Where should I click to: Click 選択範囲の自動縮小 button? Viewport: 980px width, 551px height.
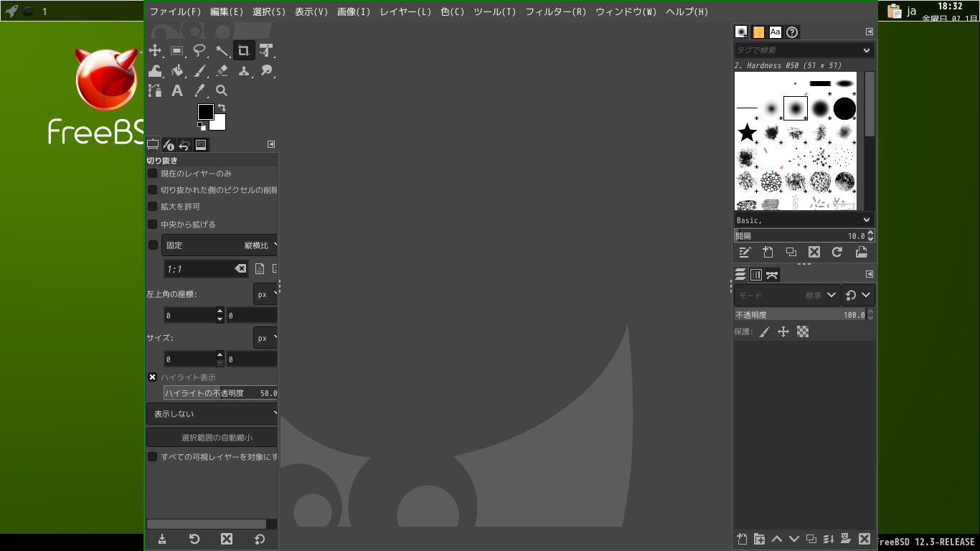(x=212, y=438)
